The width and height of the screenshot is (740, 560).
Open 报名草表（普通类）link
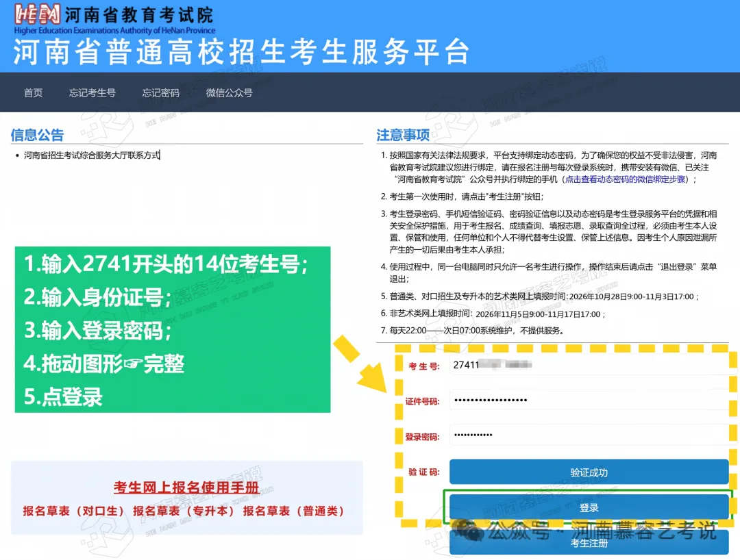(x=294, y=511)
